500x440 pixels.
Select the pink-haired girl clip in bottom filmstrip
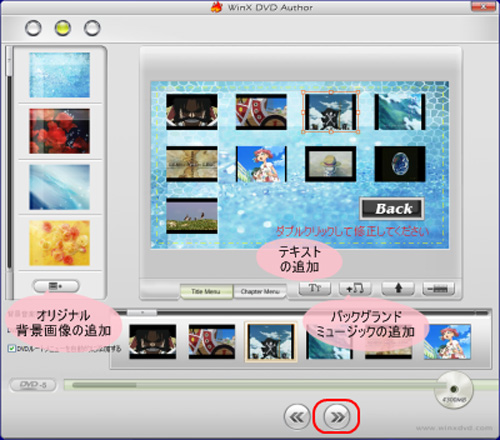(x=447, y=342)
